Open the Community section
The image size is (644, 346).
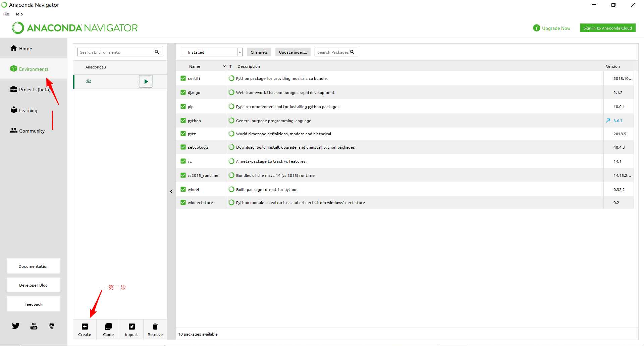34,131
